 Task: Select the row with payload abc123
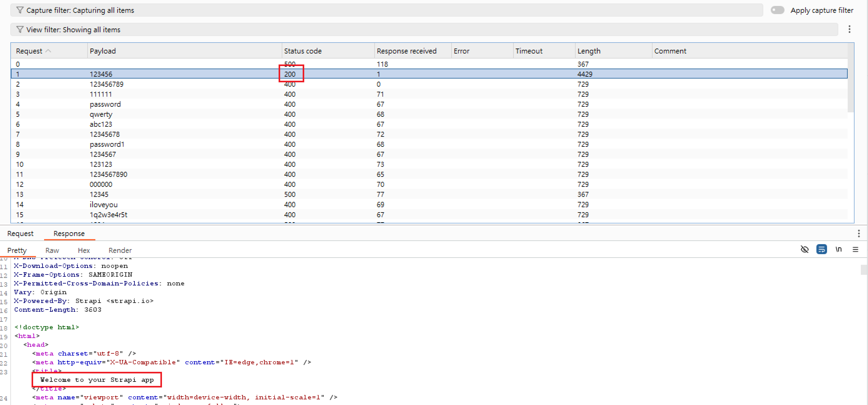point(429,124)
